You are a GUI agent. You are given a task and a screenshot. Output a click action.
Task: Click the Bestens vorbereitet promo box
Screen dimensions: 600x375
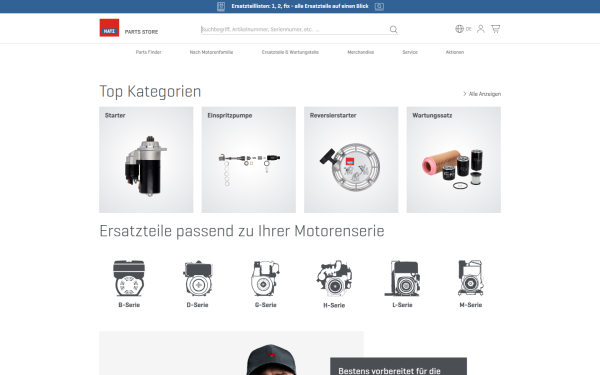coord(398,367)
